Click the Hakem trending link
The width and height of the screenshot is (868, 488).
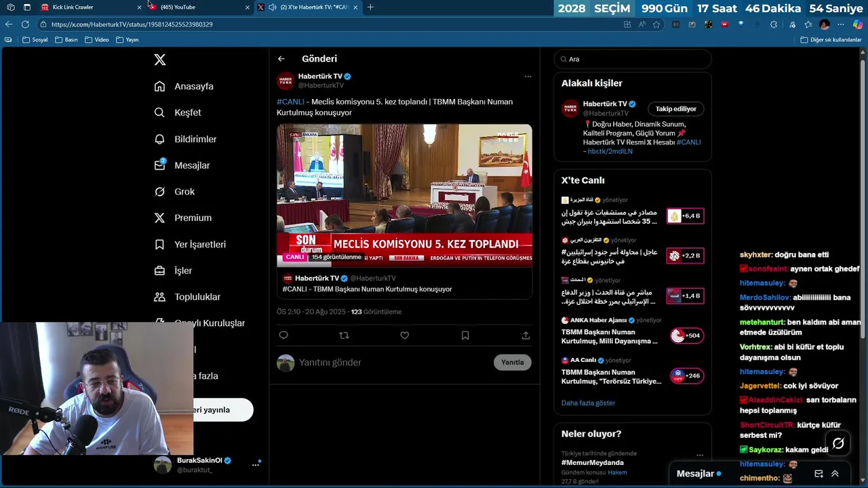coord(617,472)
